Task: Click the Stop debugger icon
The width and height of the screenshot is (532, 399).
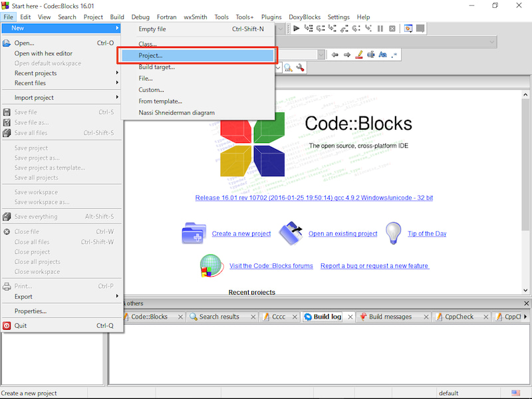Action: (392, 29)
